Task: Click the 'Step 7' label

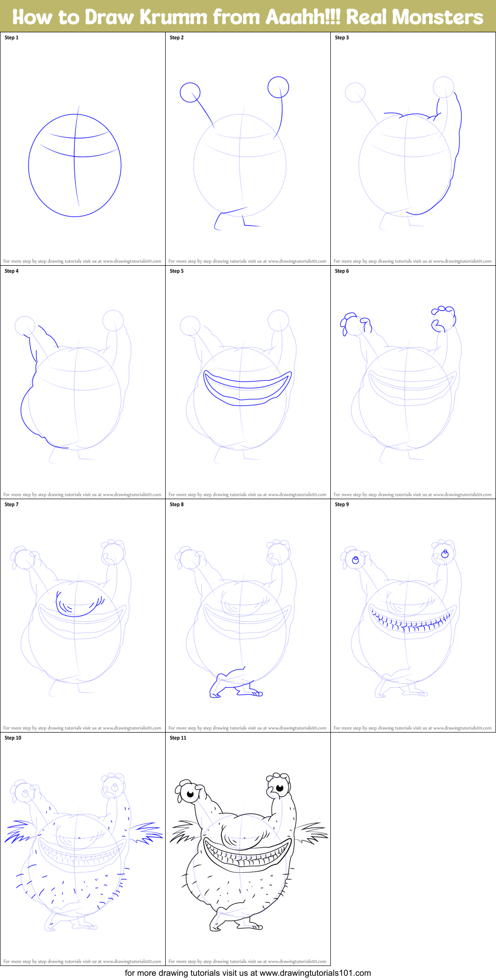Action: (11, 504)
